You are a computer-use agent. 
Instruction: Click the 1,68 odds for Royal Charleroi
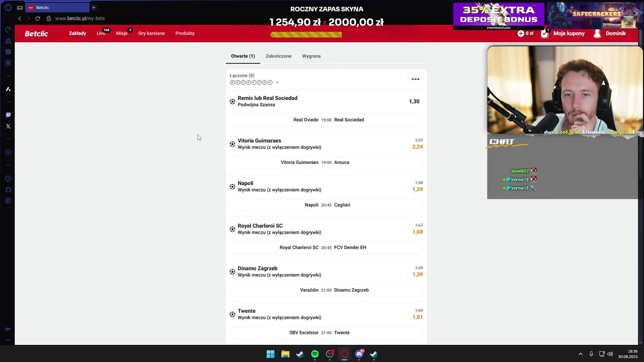(418, 232)
